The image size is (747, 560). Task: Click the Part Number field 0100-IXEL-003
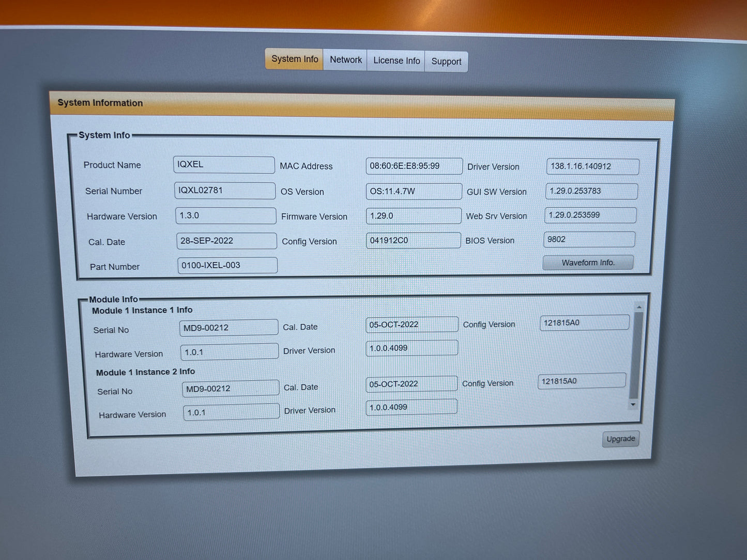[x=227, y=266]
